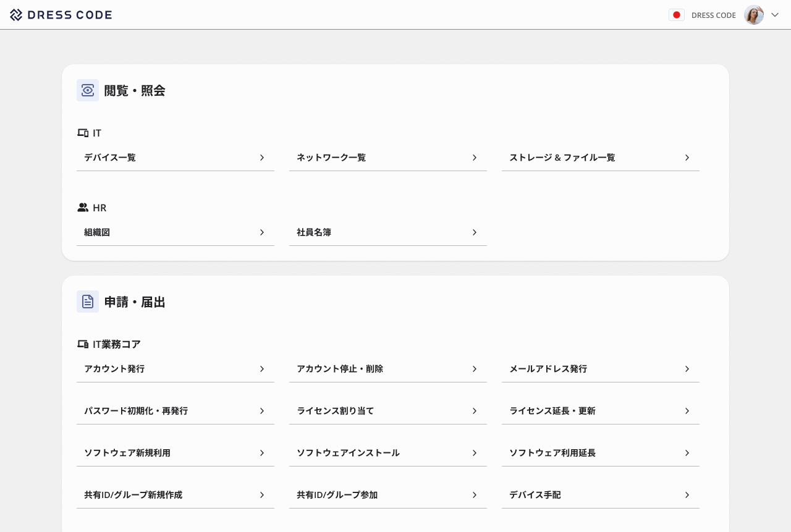Expand the デバイス一覧 row with its arrow
The height and width of the screenshot is (532, 791).
(261, 158)
